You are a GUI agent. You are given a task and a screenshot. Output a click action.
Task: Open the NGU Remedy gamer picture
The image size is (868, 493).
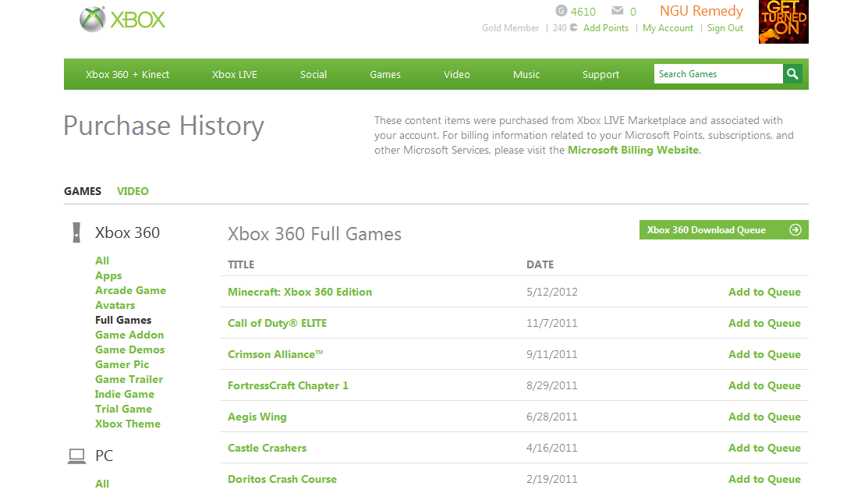[x=783, y=22]
